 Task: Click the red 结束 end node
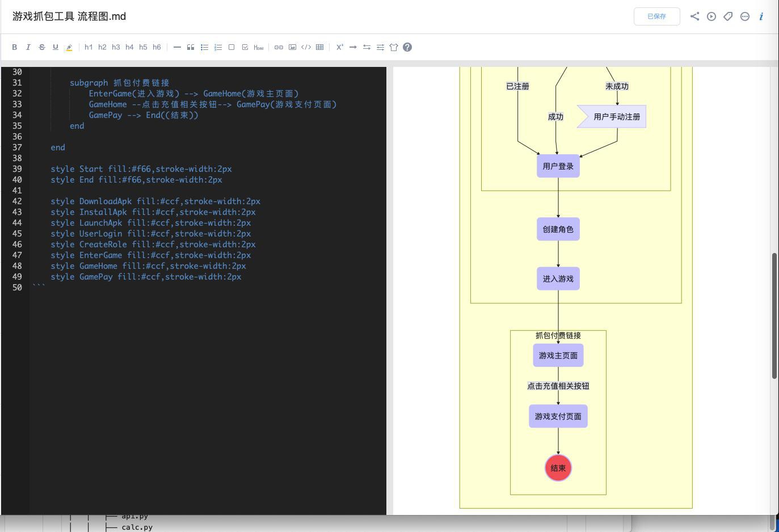(558, 468)
